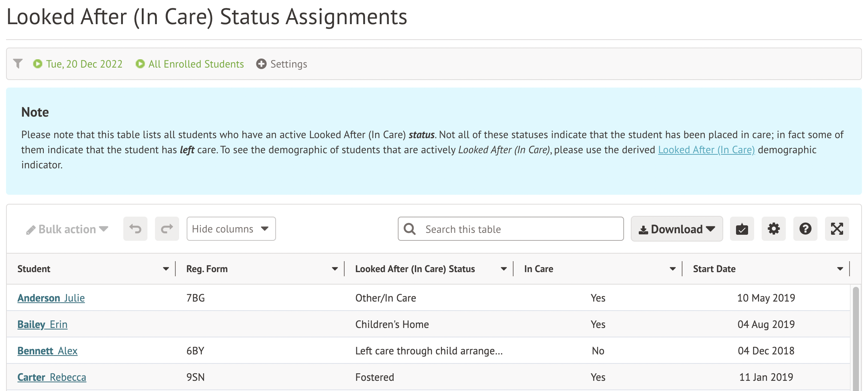
Task: Click the filter funnel icon
Action: (x=18, y=64)
